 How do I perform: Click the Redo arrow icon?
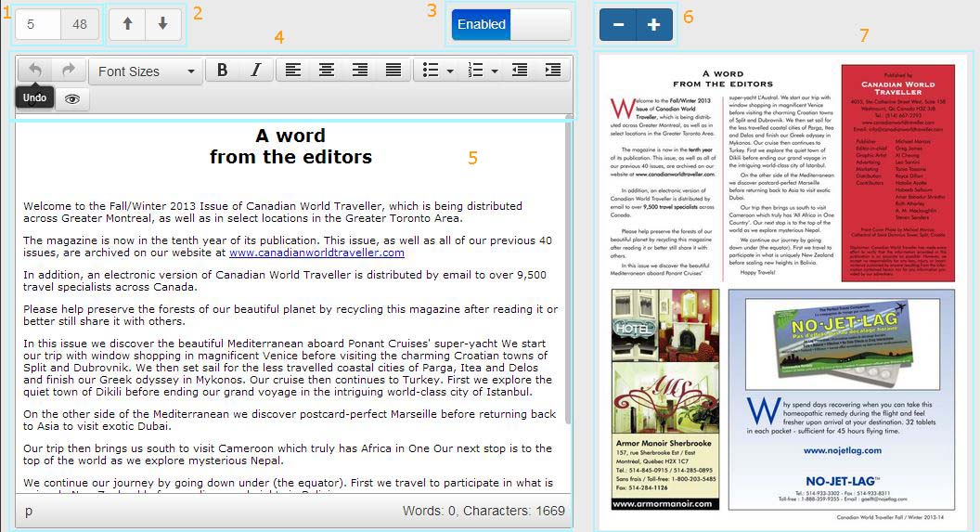coord(69,70)
